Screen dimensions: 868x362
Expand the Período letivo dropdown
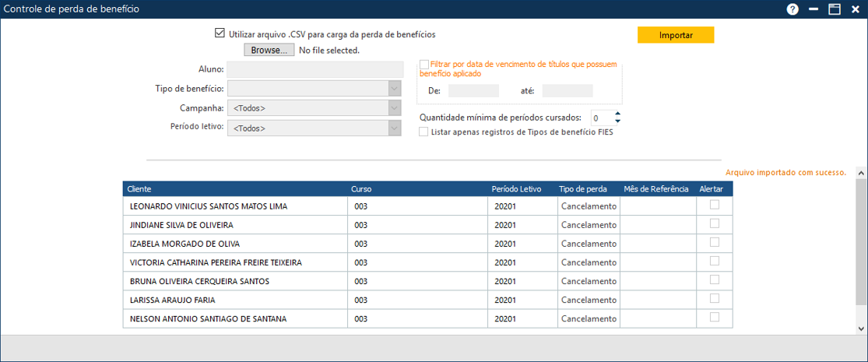coord(394,128)
